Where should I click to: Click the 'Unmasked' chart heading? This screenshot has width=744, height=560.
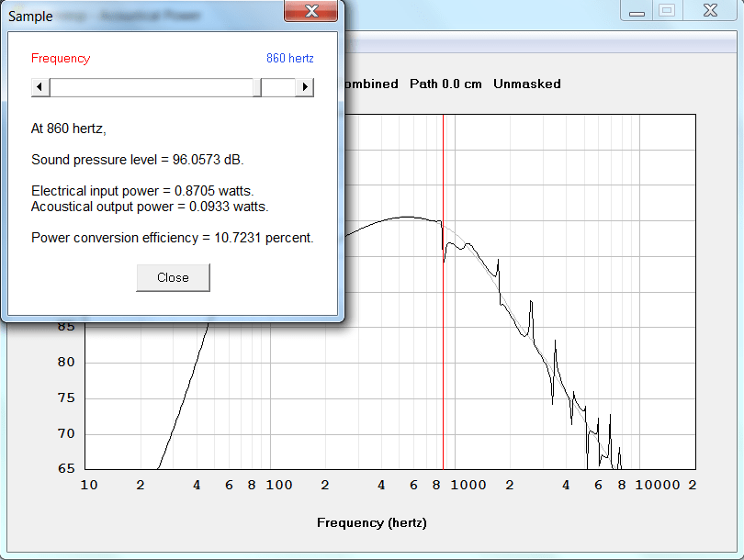(x=527, y=84)
